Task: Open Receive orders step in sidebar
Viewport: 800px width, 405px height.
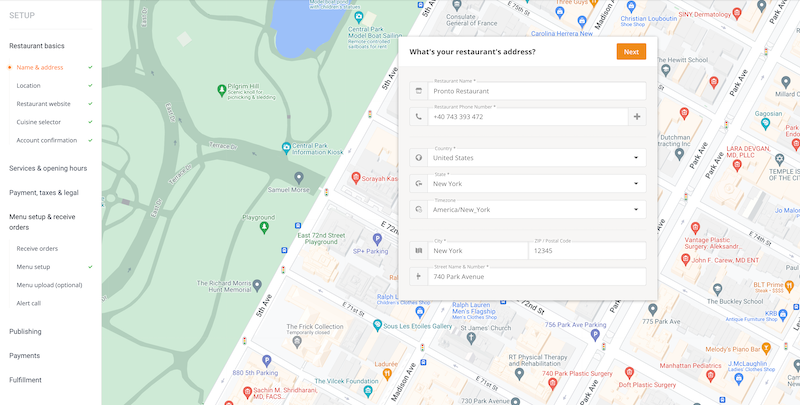Action: [x=37, y=248]
